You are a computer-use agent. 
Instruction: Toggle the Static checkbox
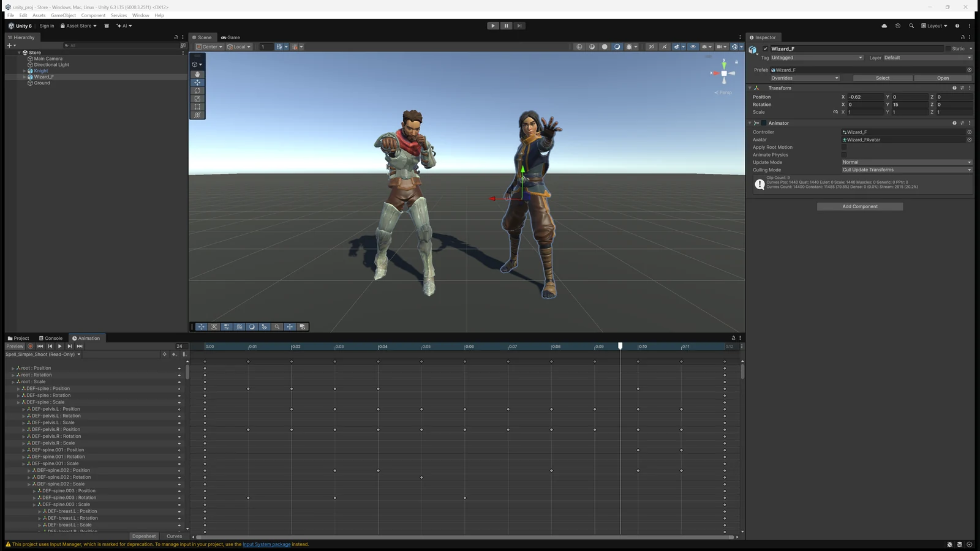[948, 48]
